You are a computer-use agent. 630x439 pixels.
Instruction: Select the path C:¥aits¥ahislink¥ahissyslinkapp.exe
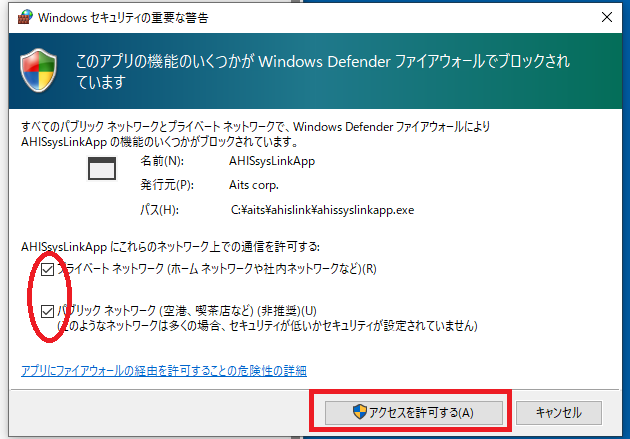point(322,210)
